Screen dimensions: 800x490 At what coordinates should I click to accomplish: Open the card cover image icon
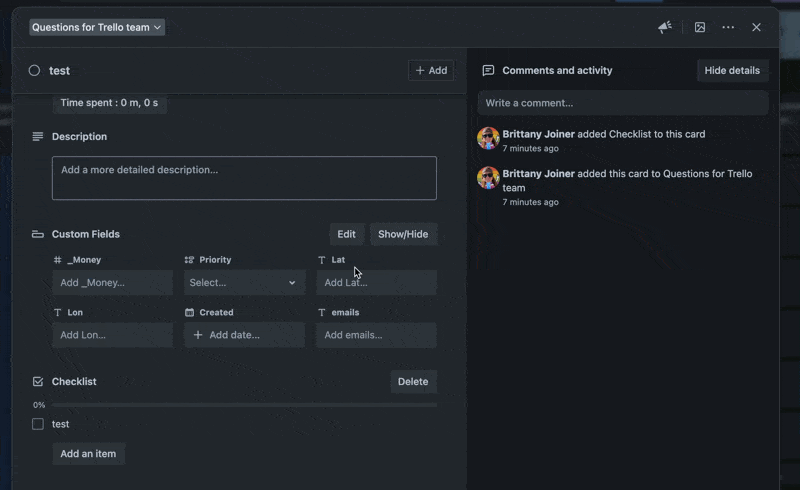pos(700,27)
